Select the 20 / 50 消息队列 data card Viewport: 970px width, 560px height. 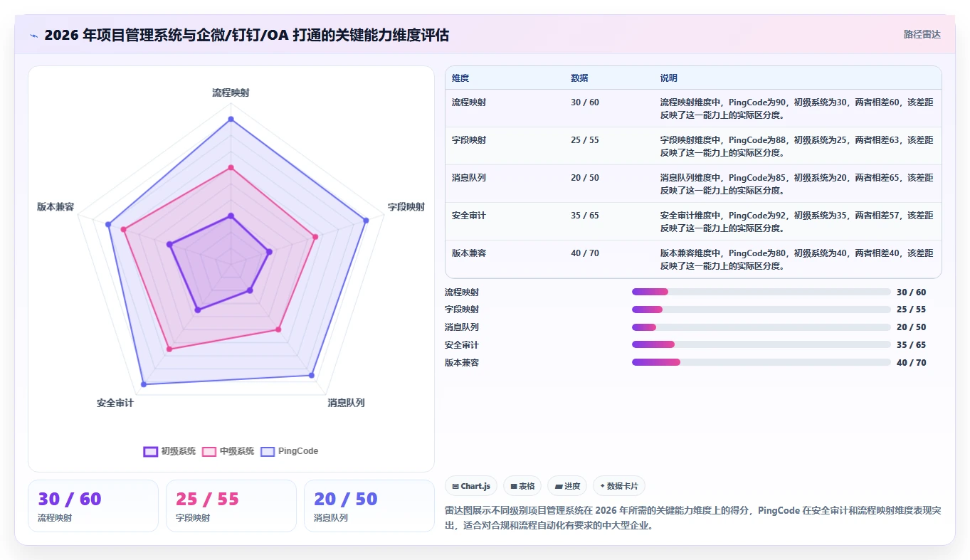[369, 506]
